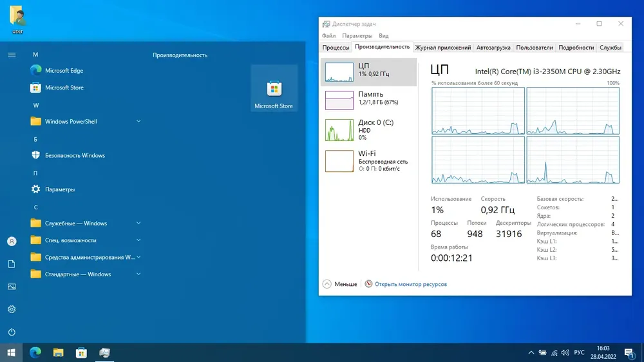Switch to the Пользователи tab
The image size is (644, 362).
click(535, 48)
